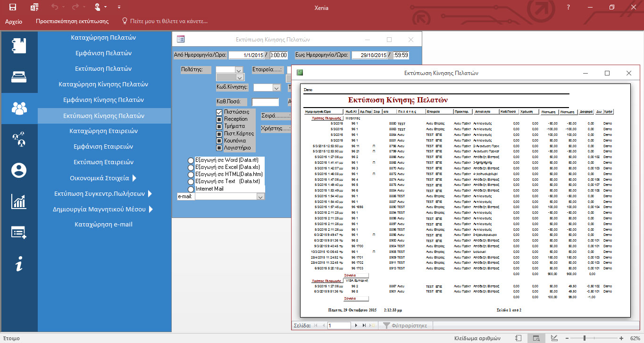
Task: Select the Εξαγωγή σε Excel radio option
Action: pyautogui.click(x=191, y=167)
